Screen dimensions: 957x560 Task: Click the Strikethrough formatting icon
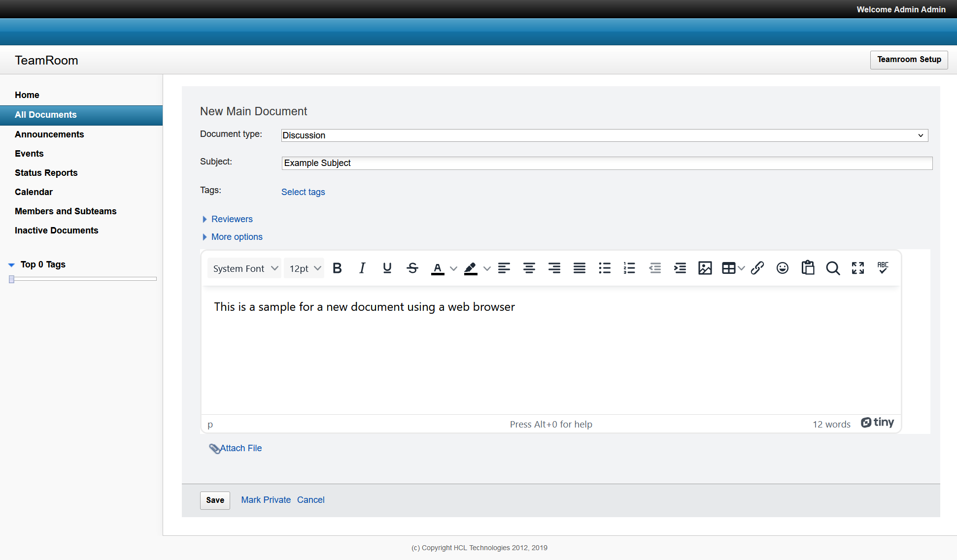click(x=411, y=268)
